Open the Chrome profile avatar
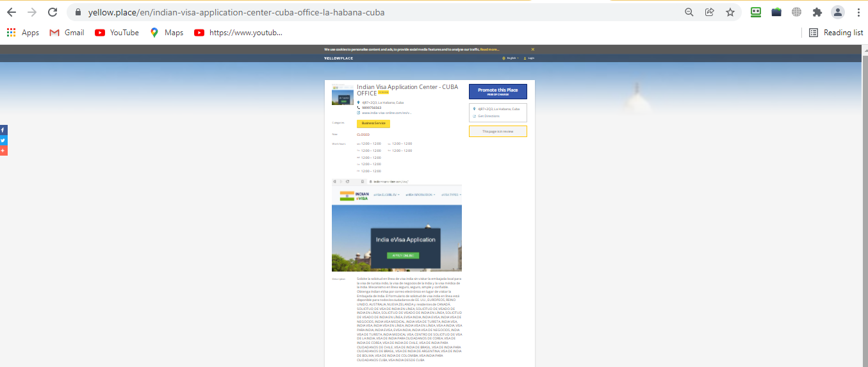Viewport: 868px width, 367px height. [837, 12]
